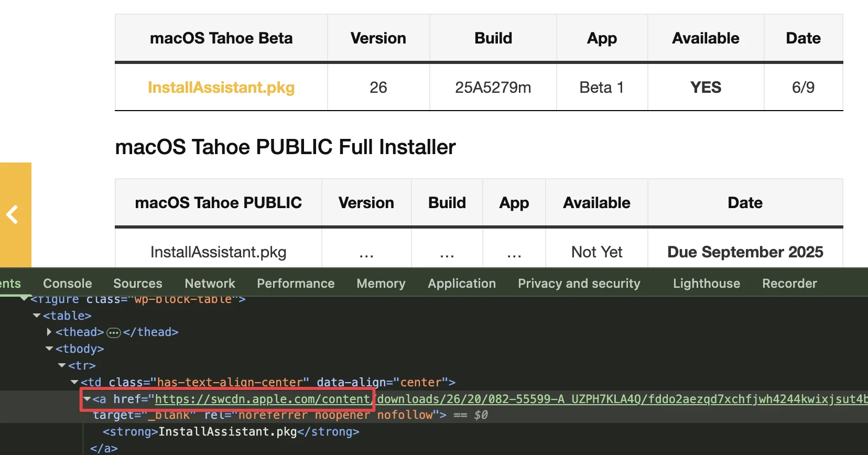Click the version 26 cell
Screen dimensions: 868x455
point(378,87)
